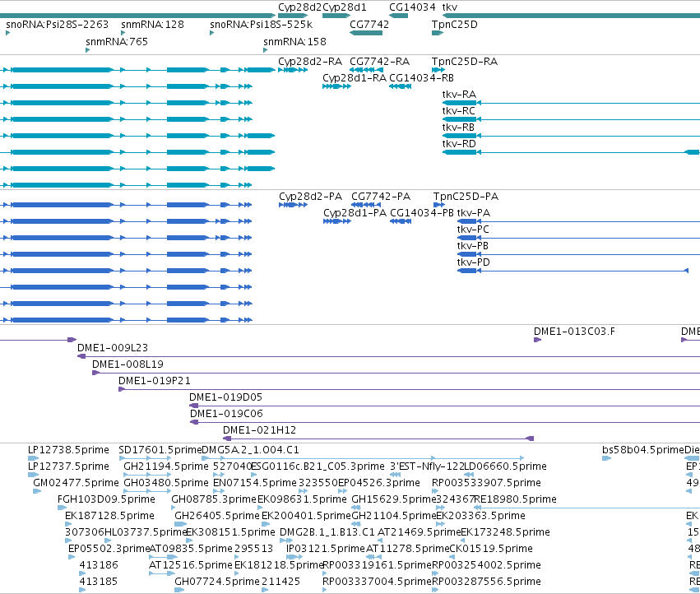Select the tkv-PB protein track

tap(472, 246)
